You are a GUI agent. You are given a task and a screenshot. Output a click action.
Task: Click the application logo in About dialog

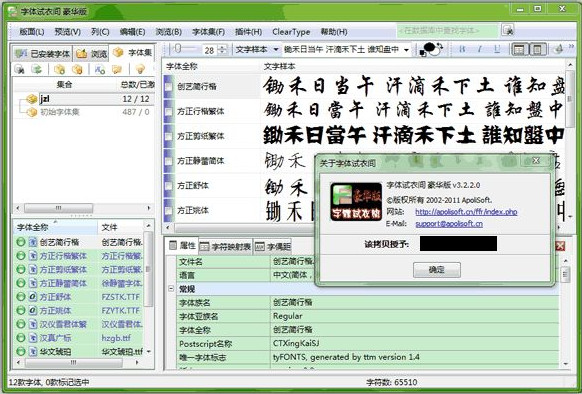[x=356, y=202]
